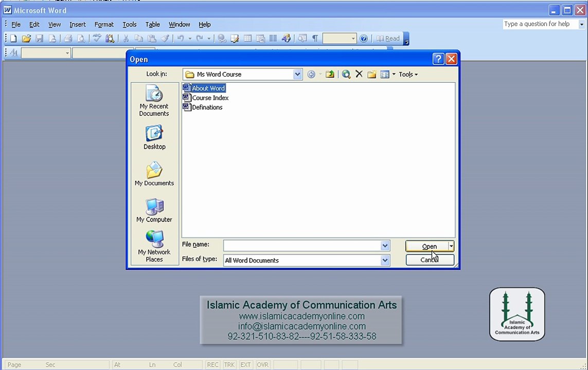The image size is (588, 370).
Task: Click the Paste clipboard toolbar icon
Action: point(152,38)
